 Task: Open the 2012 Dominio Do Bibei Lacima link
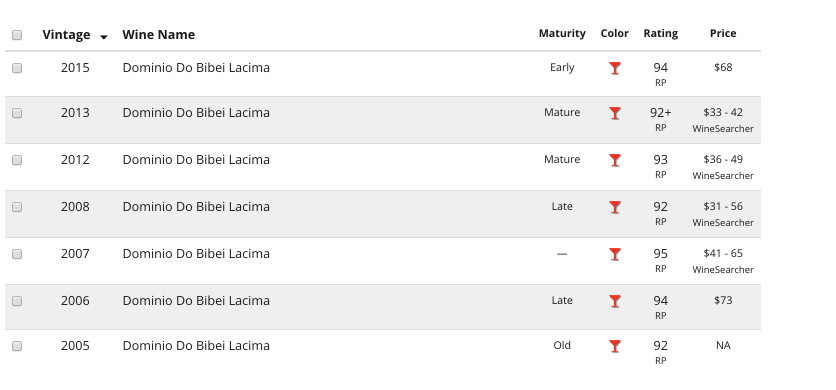tap(196, 160)
